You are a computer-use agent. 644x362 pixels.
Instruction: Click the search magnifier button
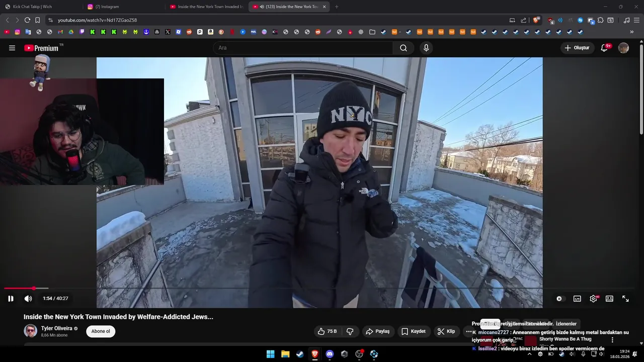(404, 48)
